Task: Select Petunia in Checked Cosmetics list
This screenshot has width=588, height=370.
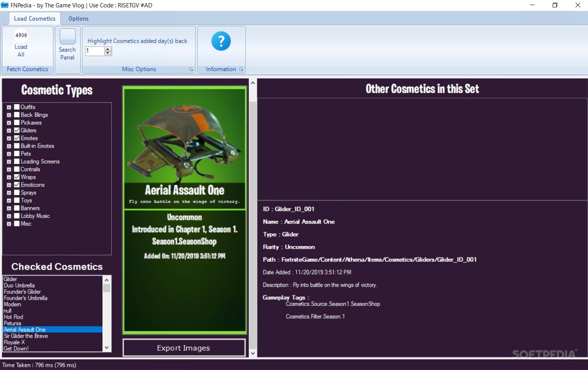Action: point(53,323)
